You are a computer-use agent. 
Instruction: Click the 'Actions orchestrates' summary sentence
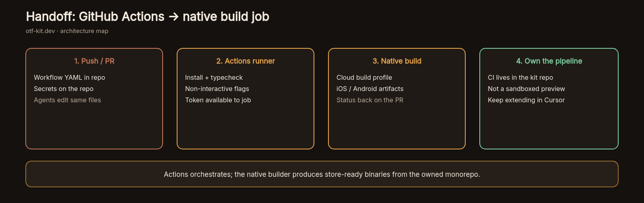click(x=322, y=174)
